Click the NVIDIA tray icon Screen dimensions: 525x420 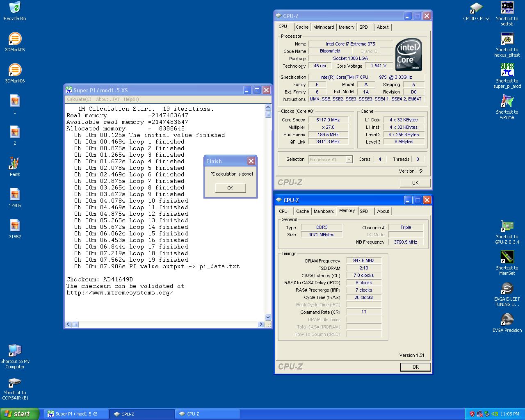495,414
